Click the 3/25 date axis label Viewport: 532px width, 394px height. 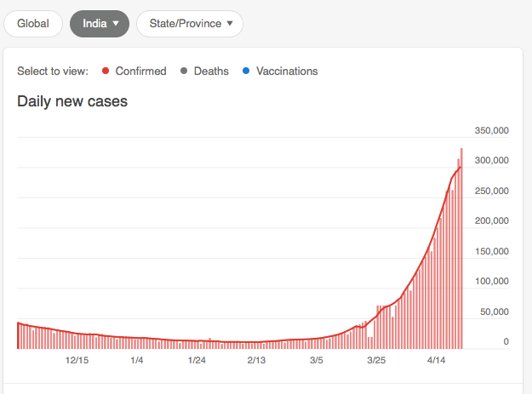pos(376,361)
